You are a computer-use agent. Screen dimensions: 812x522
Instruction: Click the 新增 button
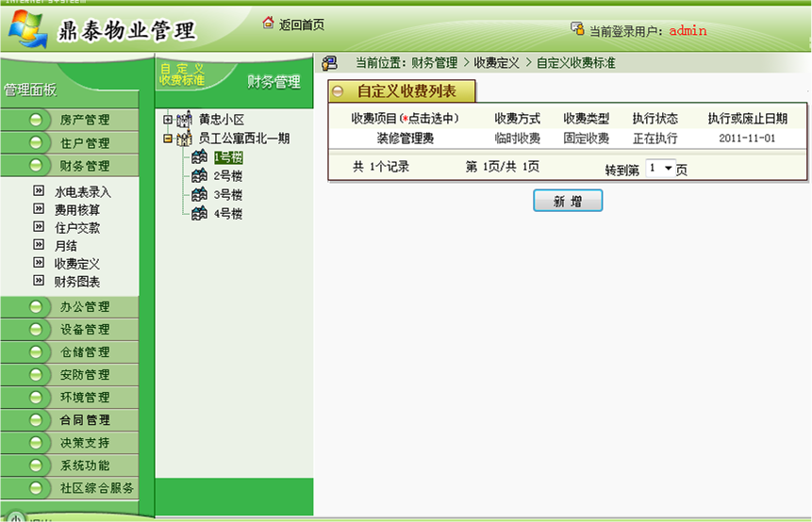pyautogui.click(x=567, y=201)
